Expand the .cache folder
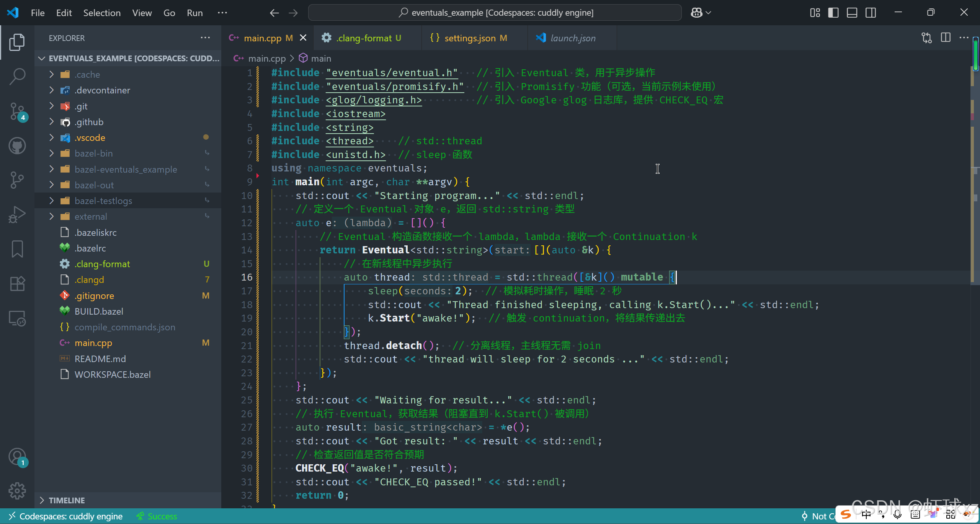The height and width of the screenshot is (524, 980). 128,75
